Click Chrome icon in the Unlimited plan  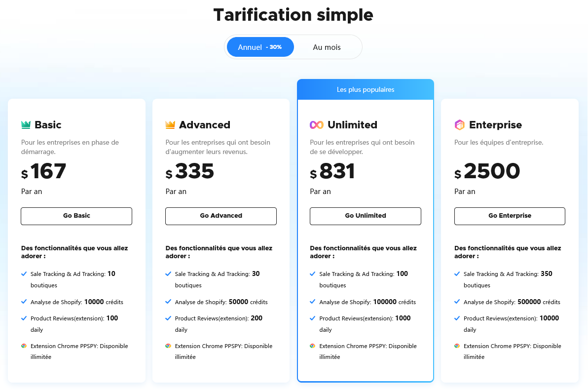click(312, 346)
